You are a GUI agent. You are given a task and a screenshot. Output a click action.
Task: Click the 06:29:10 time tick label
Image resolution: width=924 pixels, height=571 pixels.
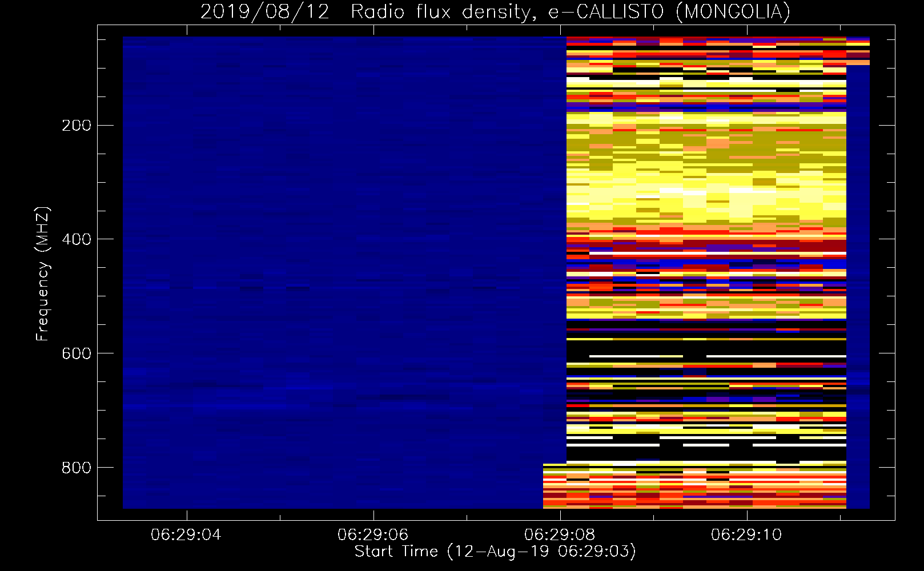tap(746, 534)
